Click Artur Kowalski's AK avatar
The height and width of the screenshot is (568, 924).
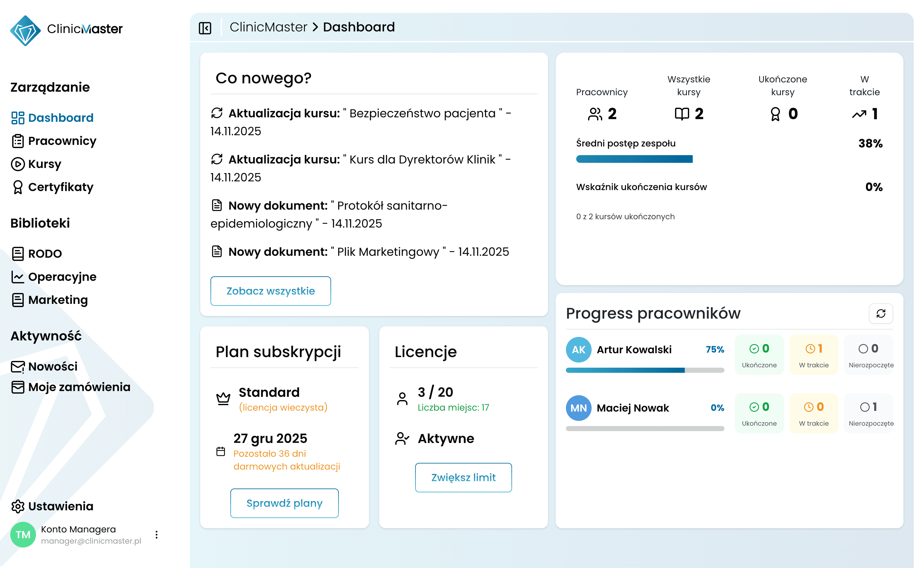[x=578, y=349]
